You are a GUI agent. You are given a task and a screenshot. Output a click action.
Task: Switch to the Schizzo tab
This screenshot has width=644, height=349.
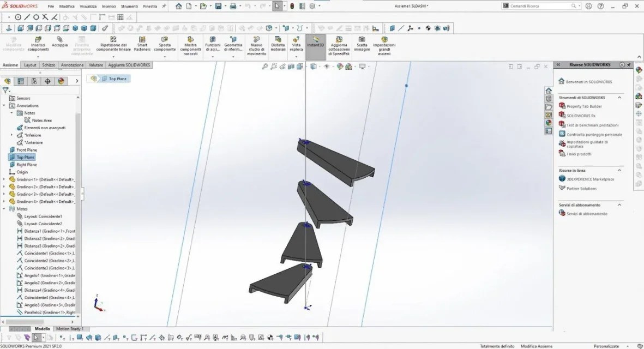(49, 65)
